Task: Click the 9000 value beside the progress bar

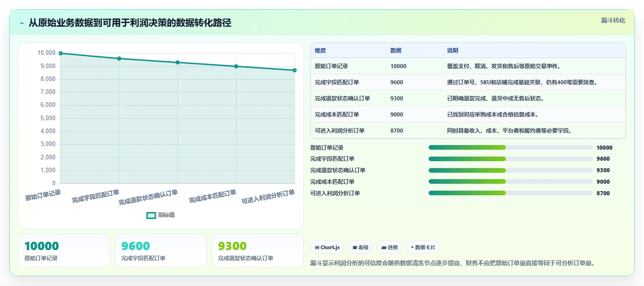Action: pyautogui.click(x=603, y=182)
